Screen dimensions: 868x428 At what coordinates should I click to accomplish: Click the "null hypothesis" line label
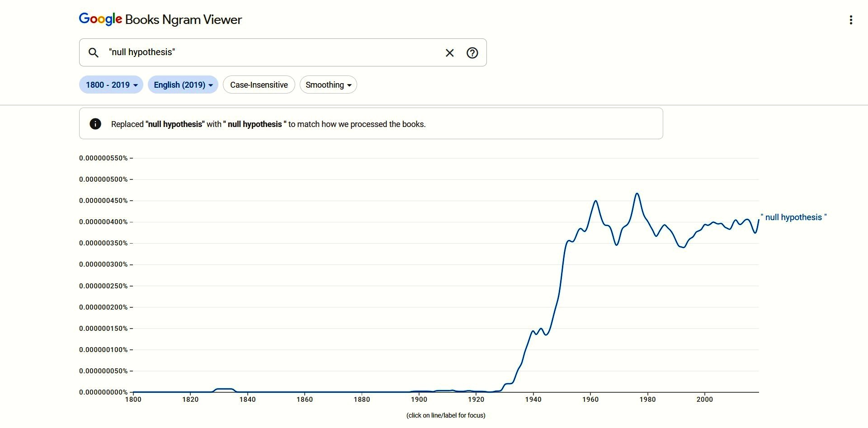click(x=794, y=217)
